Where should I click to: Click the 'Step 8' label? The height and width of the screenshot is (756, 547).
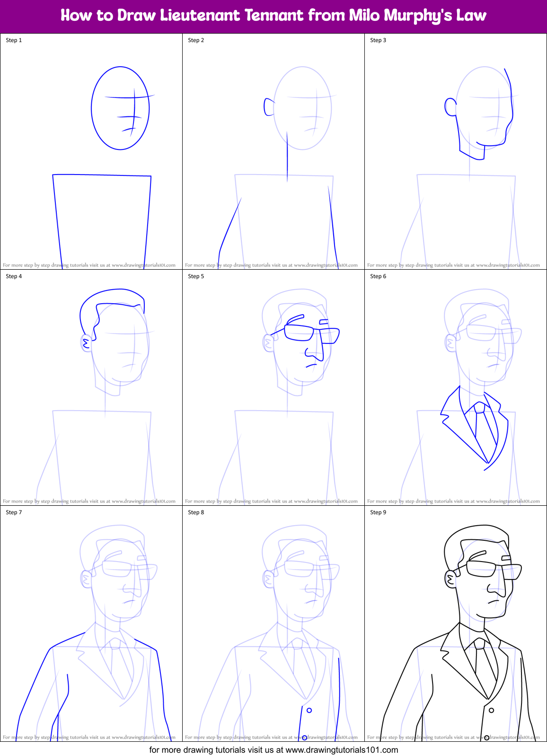[196, 512]
